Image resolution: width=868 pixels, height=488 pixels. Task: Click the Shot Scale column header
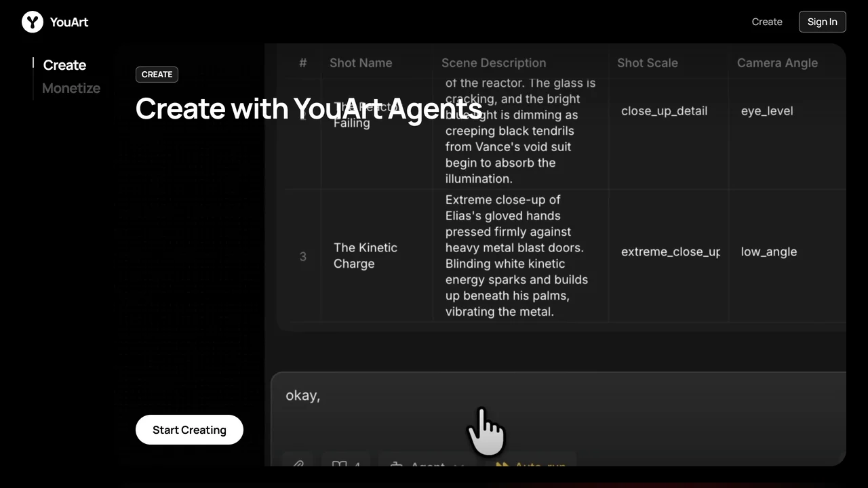click(x=648, y=63)
